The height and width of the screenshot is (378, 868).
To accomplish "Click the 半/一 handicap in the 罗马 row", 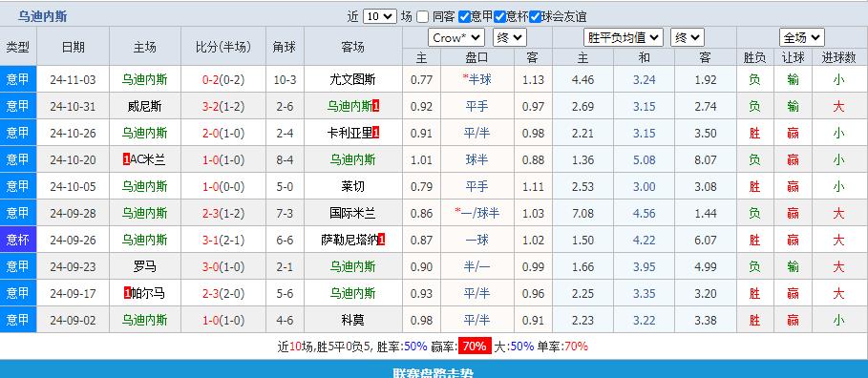I will tap(476, 266).
